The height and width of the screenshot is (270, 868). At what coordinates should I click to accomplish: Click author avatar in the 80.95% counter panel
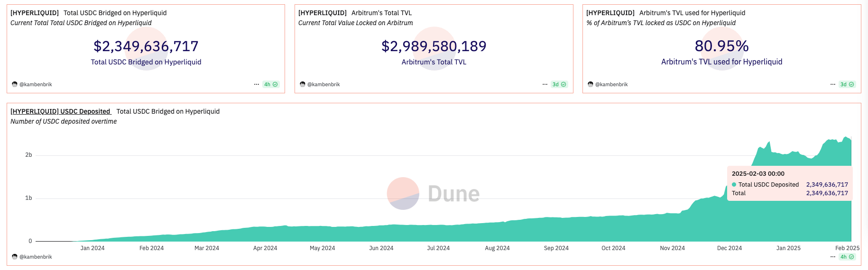(x=591, y=84)
